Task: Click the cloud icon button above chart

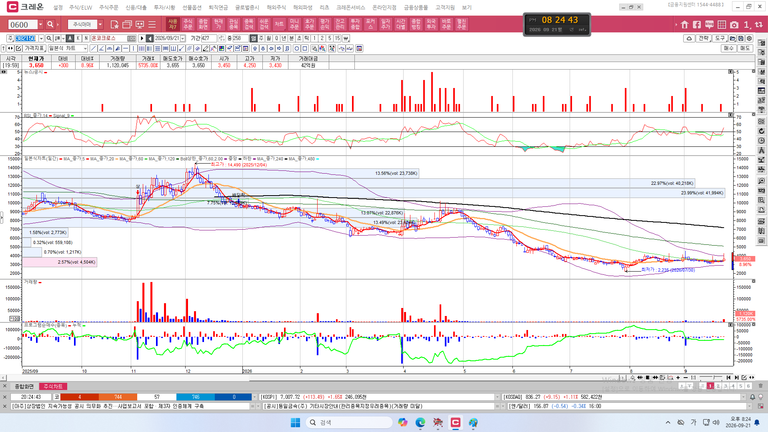Action: click(x=689, y=38)
